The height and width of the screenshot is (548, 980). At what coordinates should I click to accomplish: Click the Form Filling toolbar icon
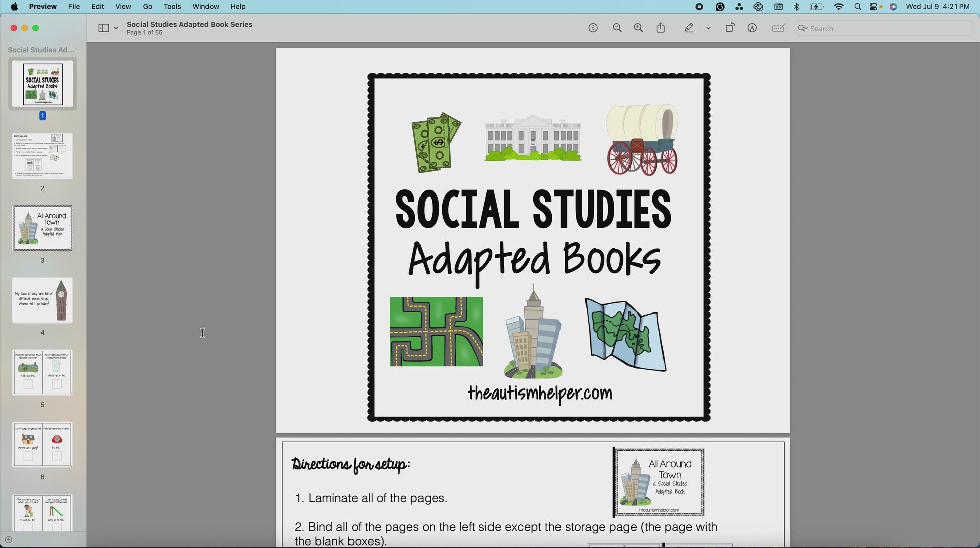(x=779, y=28)
